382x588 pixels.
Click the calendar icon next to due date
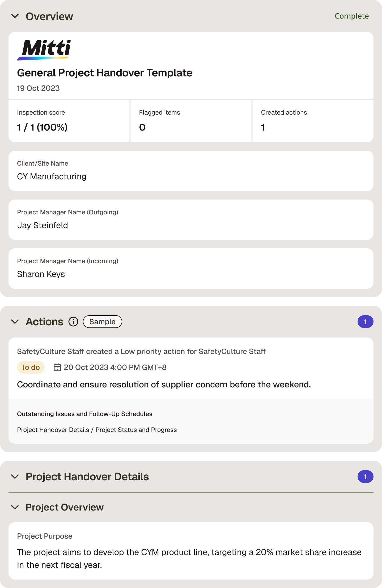pyautogui.click(x=57, y=367)
